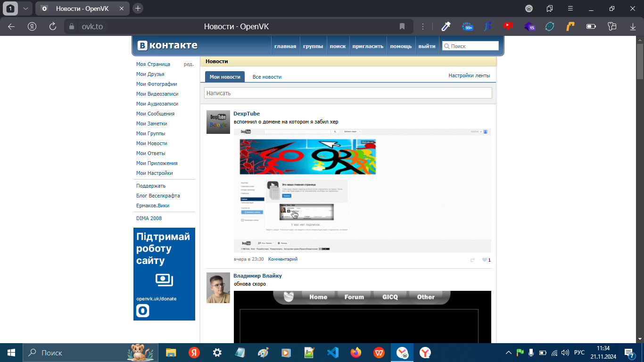
Task: Open the DexpTube post screenshot image
Action: pyautogui.click(x=362, y=190)
